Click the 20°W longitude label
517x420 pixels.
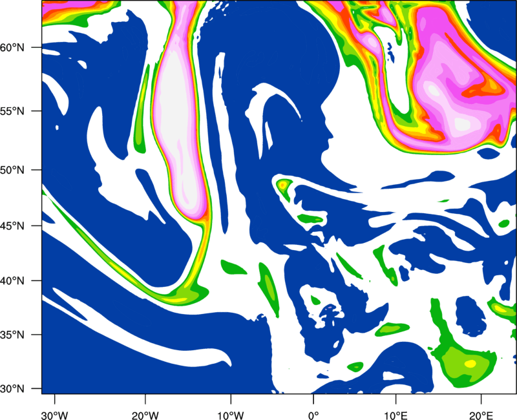coord(145,415)
